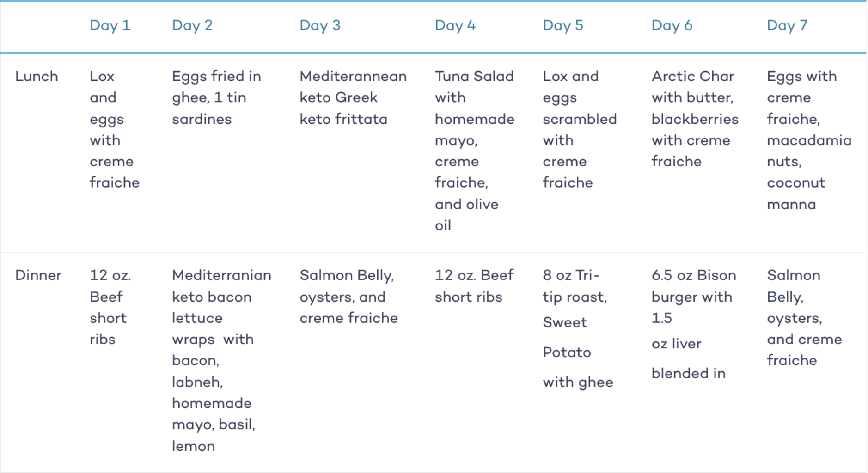The height and width of the screenshot is (473, 868).
Task: Select Eggs fried in ghee cell
Action: point(216,97)
